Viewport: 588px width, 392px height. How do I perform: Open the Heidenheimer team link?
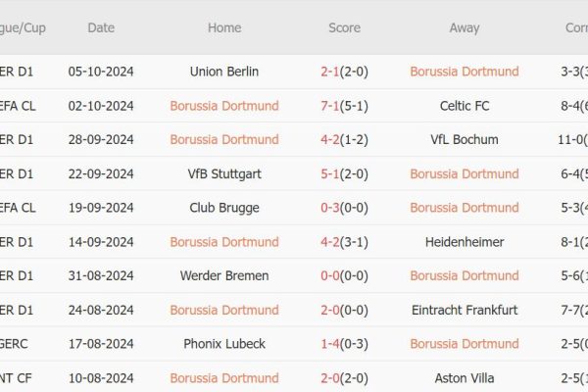pyautogui.click(x=465, y=241)
